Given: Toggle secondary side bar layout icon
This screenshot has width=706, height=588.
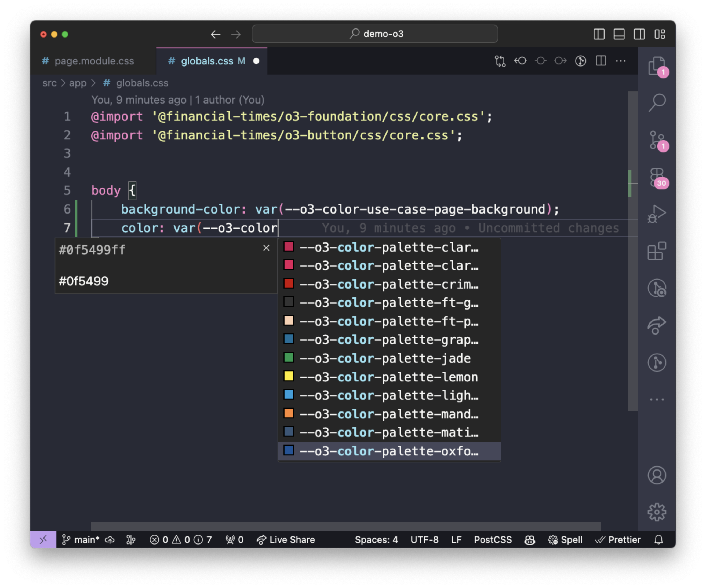Looking at the screenshot, I should 639,34.
